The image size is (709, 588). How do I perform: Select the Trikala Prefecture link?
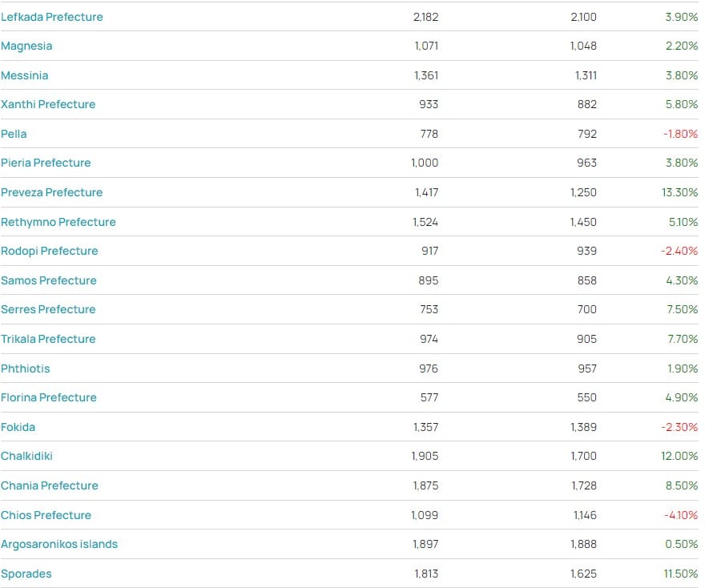pos(48,339)
